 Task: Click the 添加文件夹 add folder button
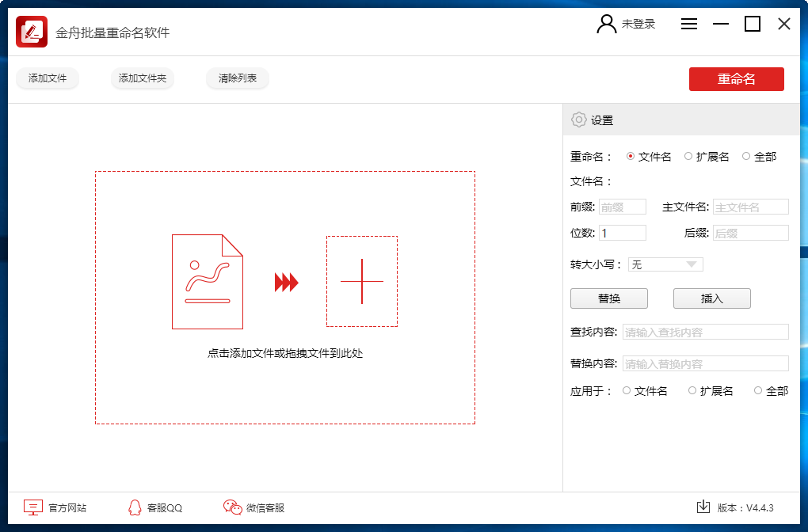pyautogui.click(x=142, y=78)
